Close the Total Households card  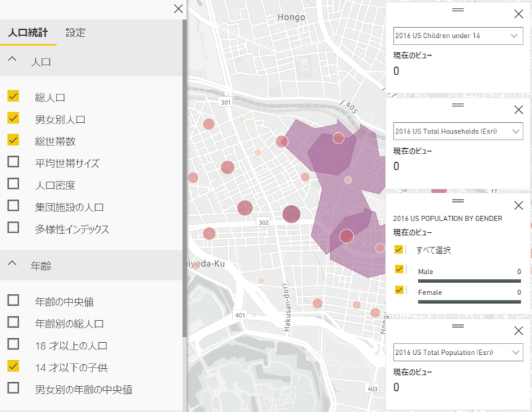(519, 110)
